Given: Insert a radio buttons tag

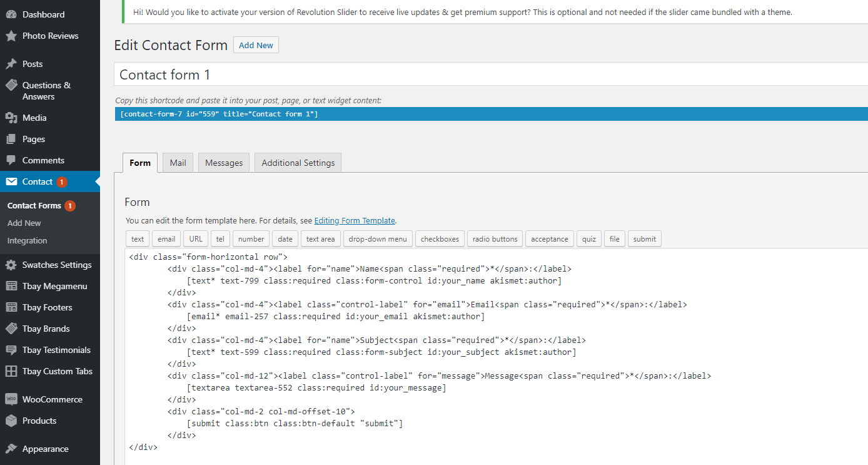Looking at the screenshot, I should (x=495, y=238).
